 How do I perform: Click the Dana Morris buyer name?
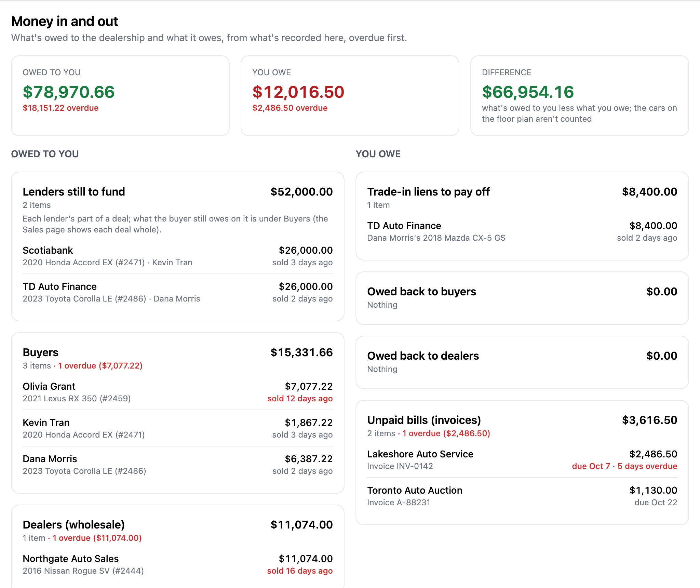(50, 459)
